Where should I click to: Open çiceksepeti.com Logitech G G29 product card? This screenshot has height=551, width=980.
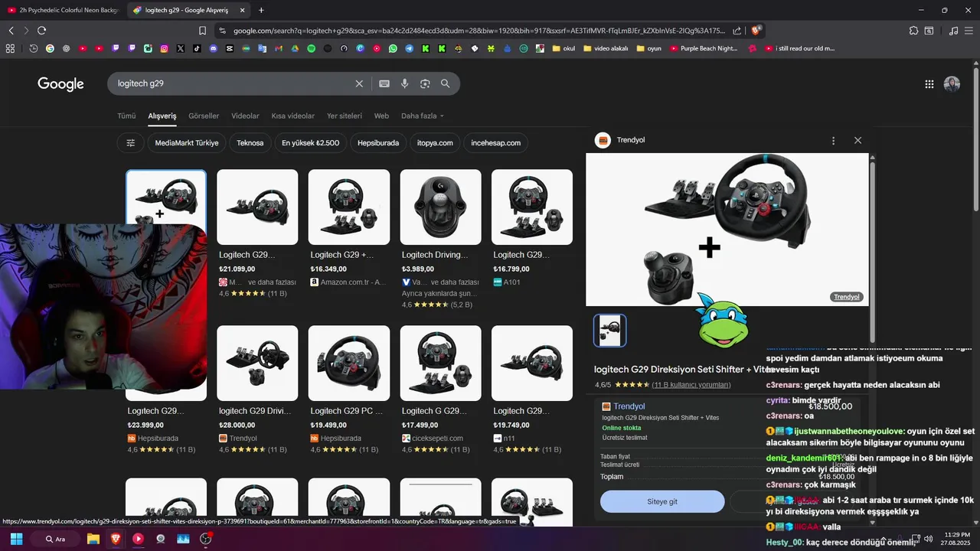point(440,390)
